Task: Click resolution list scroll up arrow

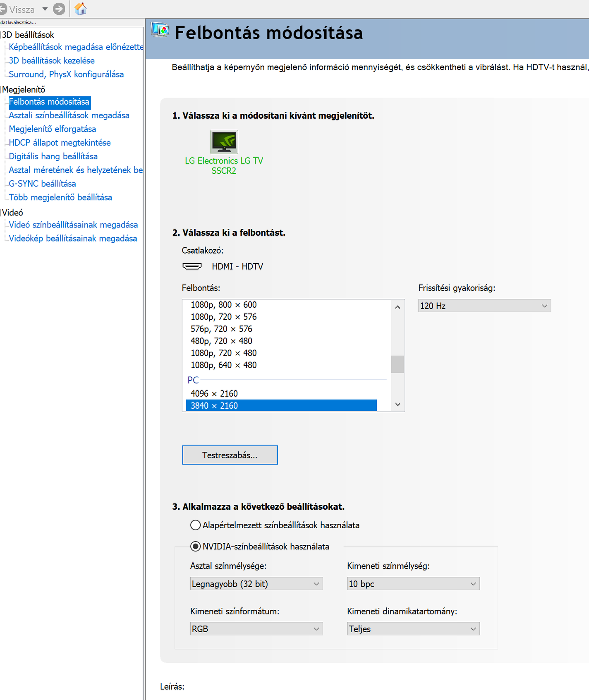Action: [397, 307]
